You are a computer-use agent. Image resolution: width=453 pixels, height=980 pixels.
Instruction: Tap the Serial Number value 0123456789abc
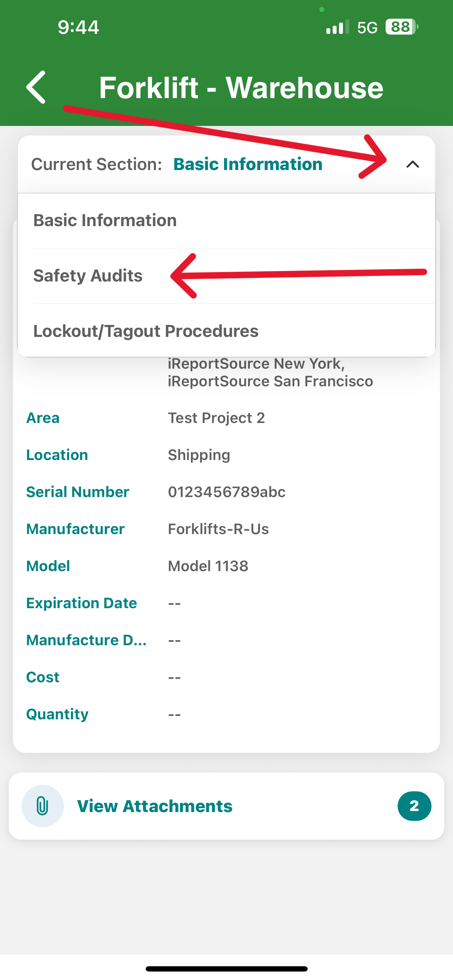[227, 492]
